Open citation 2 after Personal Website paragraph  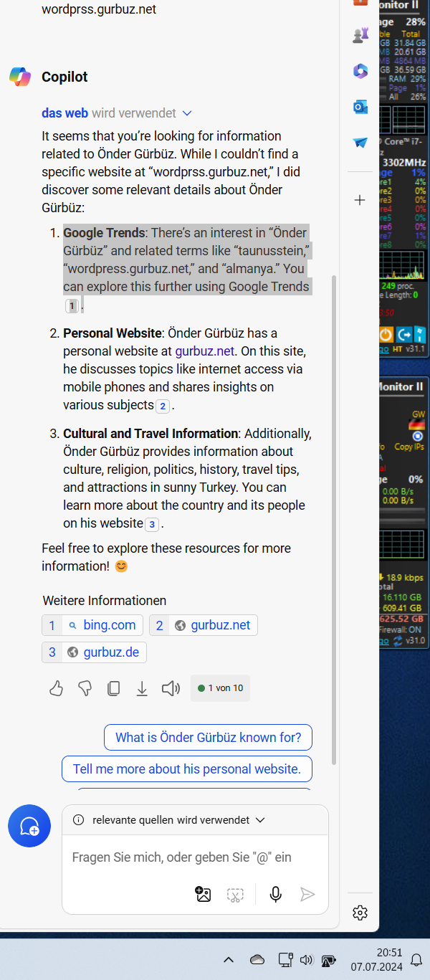point(163,406)
